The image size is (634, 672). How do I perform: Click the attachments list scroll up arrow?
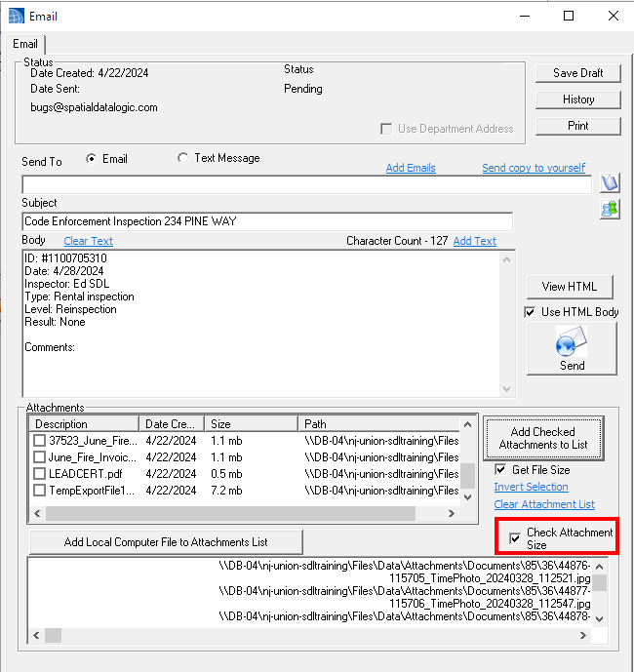click(x=467, y=424)
